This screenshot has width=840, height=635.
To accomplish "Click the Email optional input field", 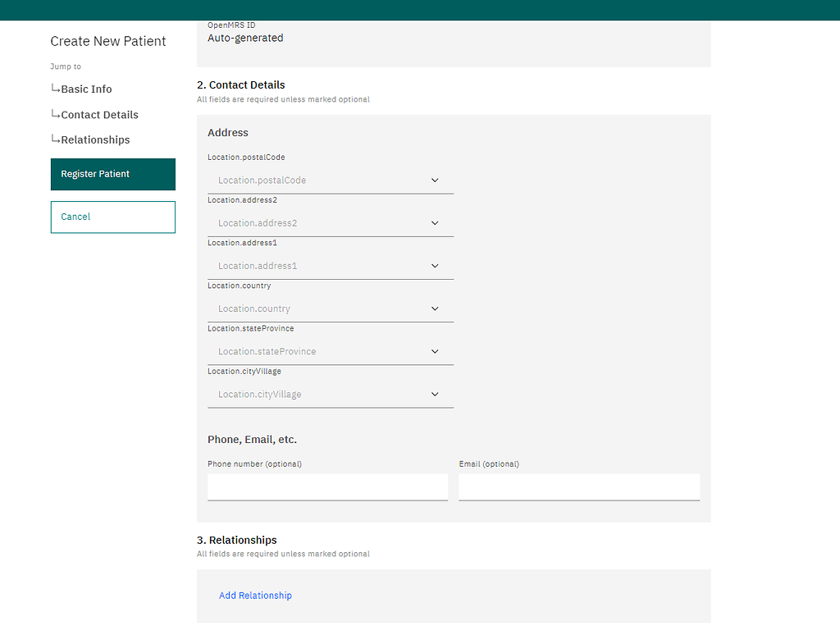I will click(x=578, y=487).
